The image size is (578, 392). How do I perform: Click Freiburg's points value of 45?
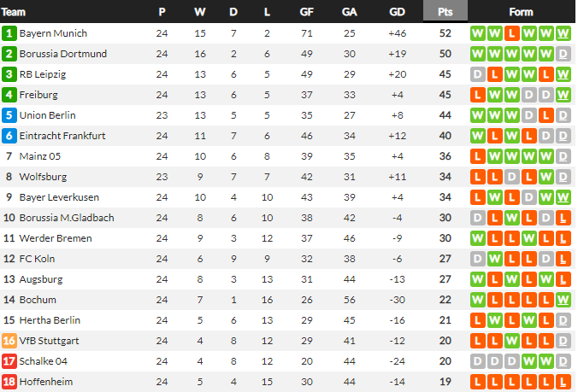point(445,95)
